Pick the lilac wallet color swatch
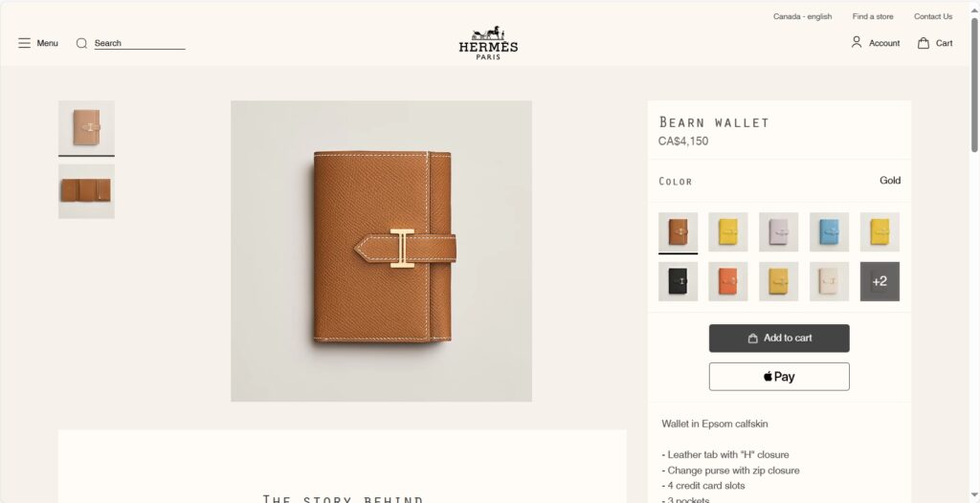 coord(779,231)
